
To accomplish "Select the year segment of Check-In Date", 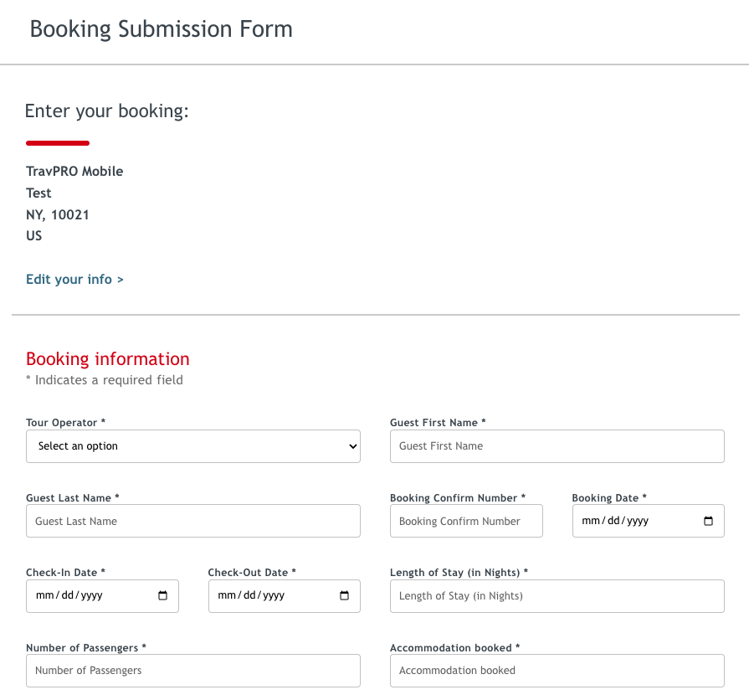I will pos(90,596).
